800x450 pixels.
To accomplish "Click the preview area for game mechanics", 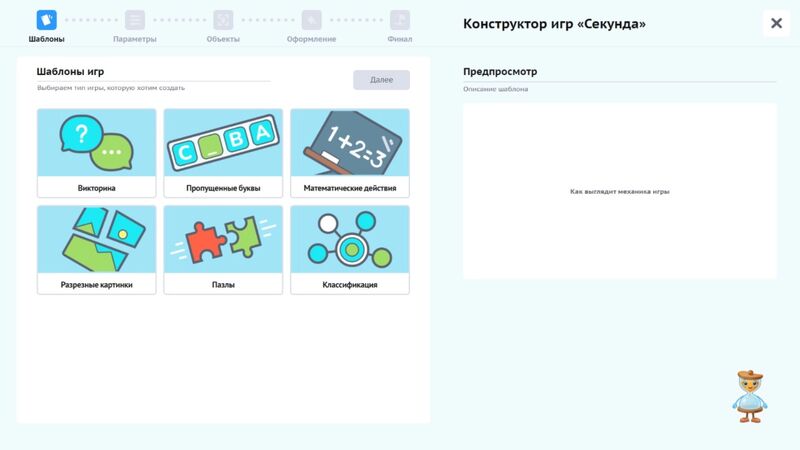I will tap(619, 191).
